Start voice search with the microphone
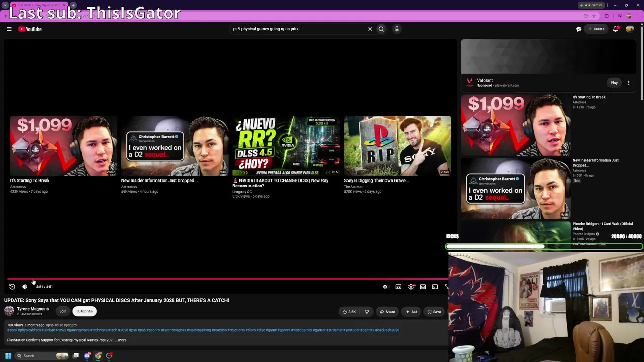This screenshot has width=644, height=362. pyautogui.click(x=397, y=29)
